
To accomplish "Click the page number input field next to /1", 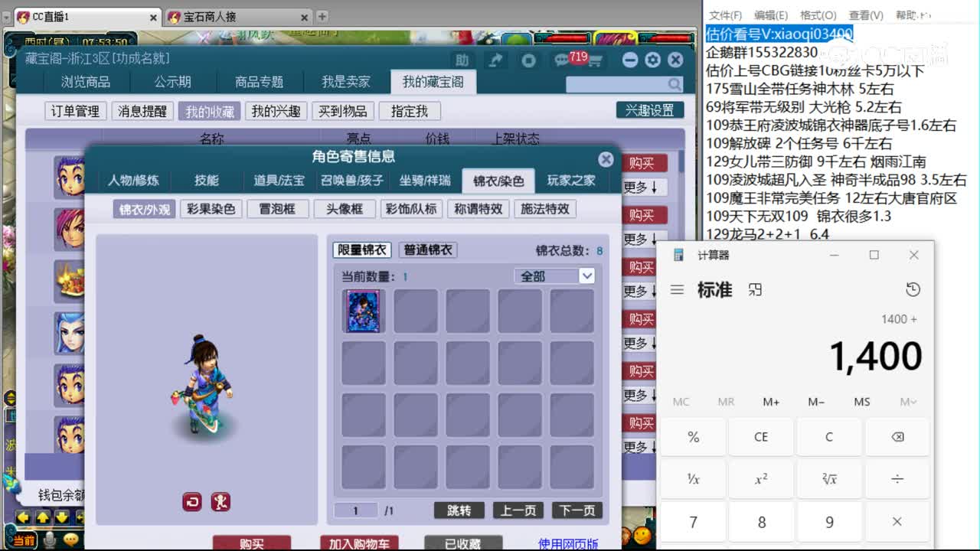I will point(355,510).
